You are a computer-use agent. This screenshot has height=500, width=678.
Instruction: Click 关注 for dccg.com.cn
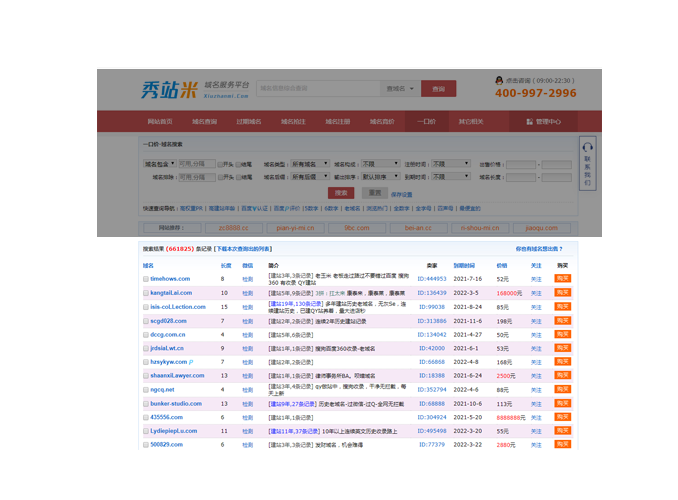tap(536, 334)
